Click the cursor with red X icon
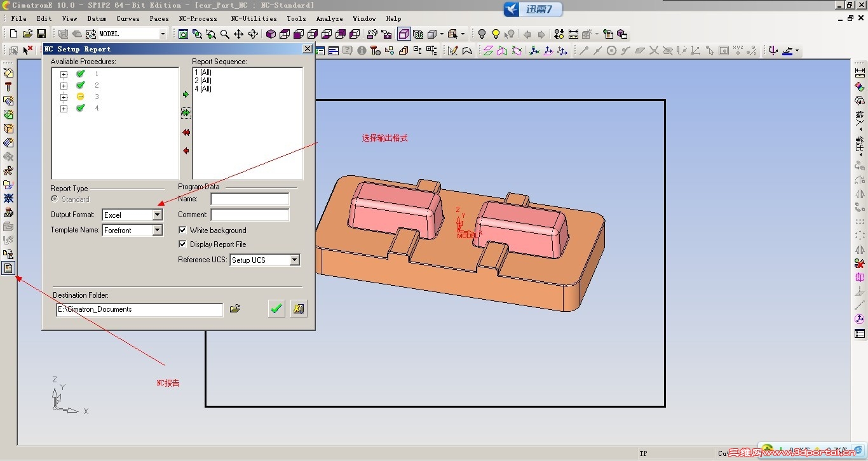Viewport: 868px width, 461px height. tap(28, 50)
